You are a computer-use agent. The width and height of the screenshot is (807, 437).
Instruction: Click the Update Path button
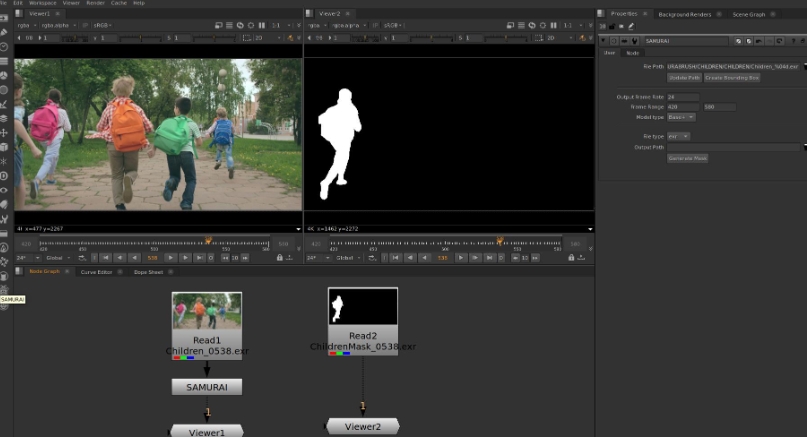click(684, 77)
